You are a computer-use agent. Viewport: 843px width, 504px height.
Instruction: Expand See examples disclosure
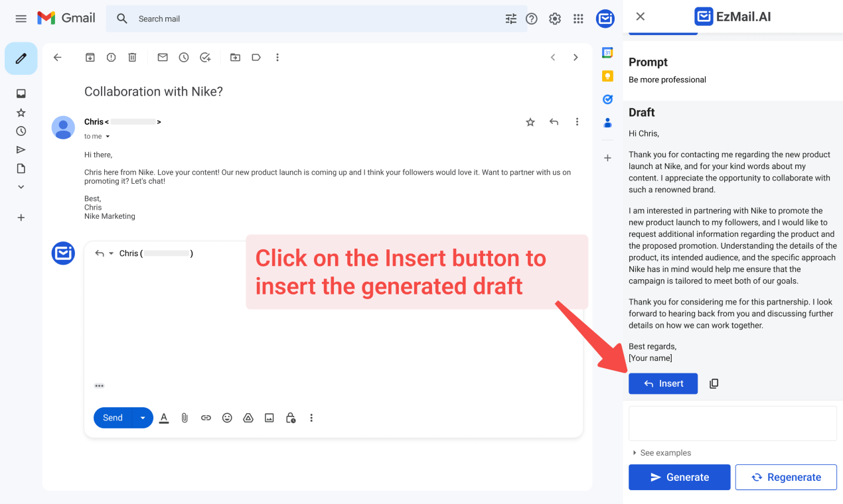tap(662, 453)
